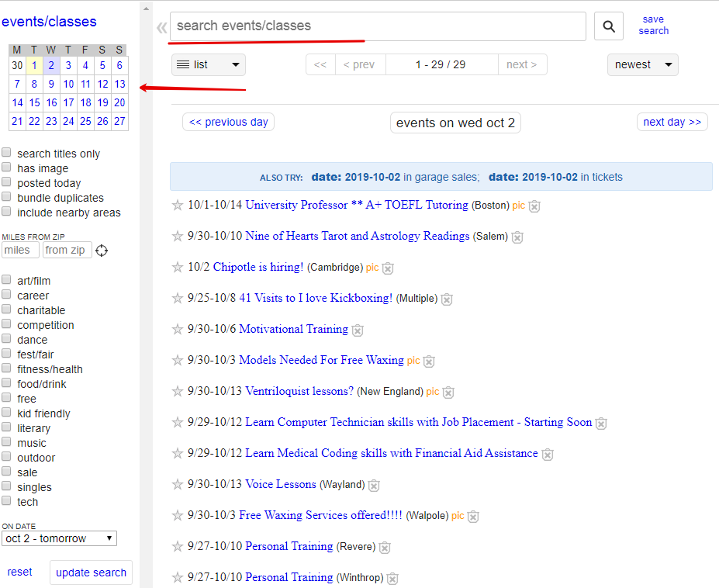Star the Nine of Hearts Tarot listing

[x=178, y=237]
